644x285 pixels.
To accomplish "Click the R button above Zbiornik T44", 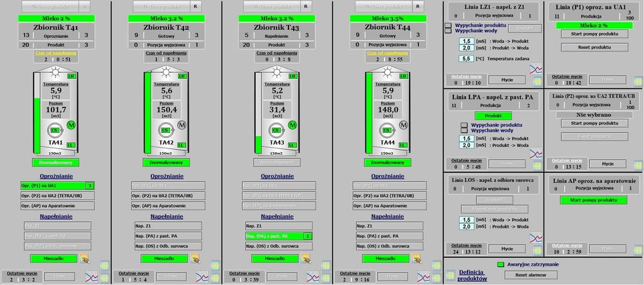I will [418, 6].
